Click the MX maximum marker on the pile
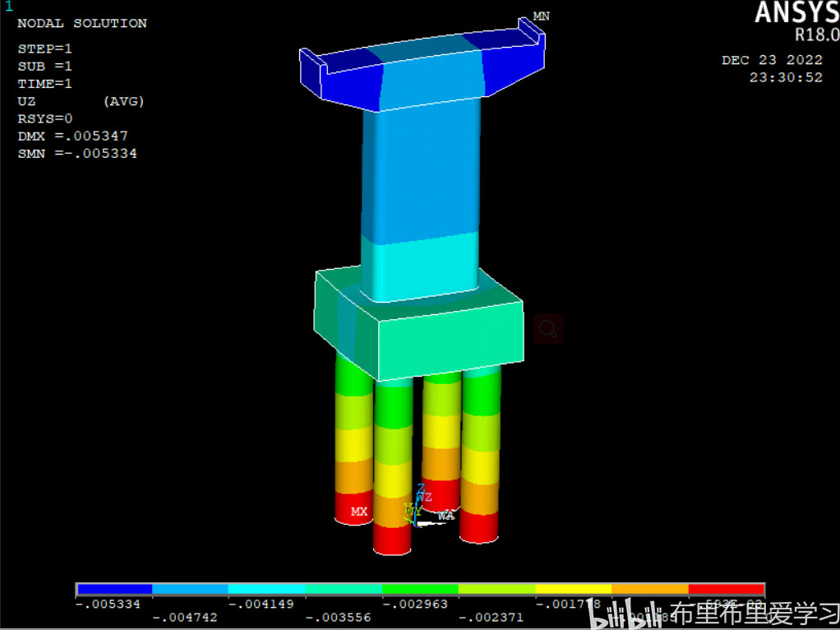Screen dimensions: 840x630 point(359,512)
